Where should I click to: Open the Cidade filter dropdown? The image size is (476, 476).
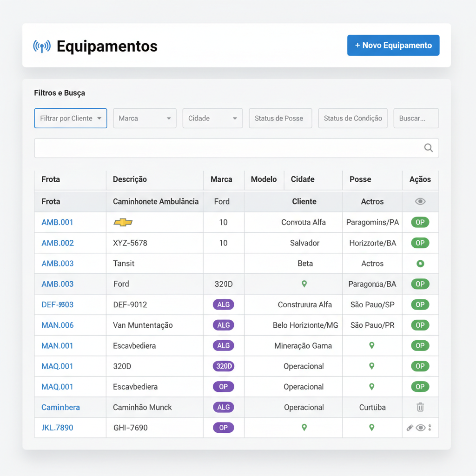pyautogui.click(x=212, y=119)
